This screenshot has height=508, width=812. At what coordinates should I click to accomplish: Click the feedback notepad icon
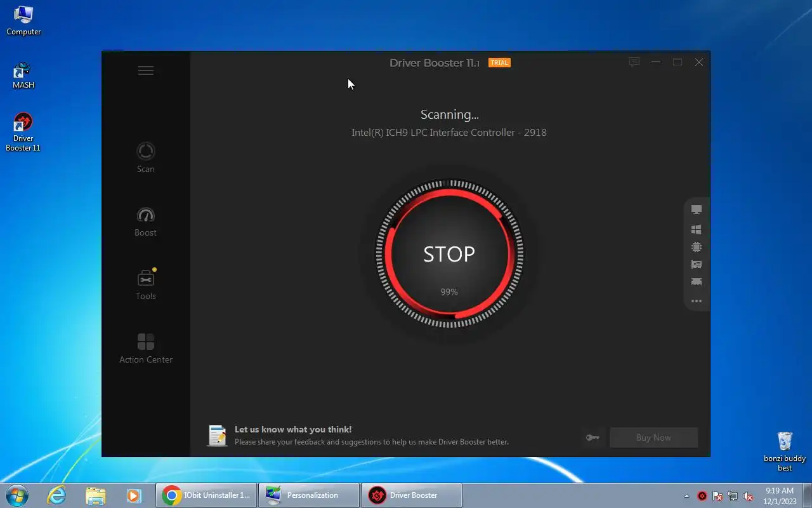(x=217, y=435)
